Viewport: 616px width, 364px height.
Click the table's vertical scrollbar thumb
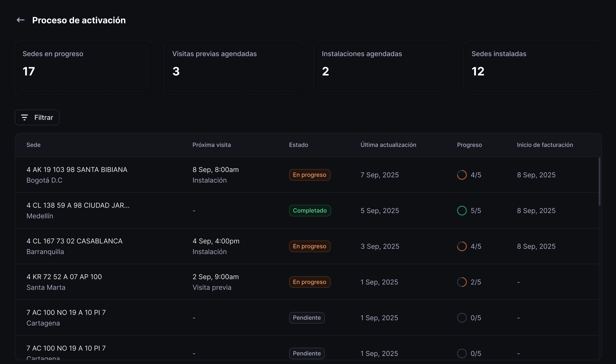[599, 182]
